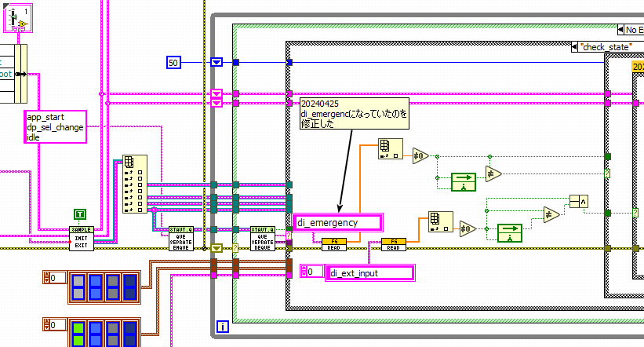This screenshot has width=644, height=347.
Task: Open previous case arrow of "check_state" selector
Action: (575, 47)
